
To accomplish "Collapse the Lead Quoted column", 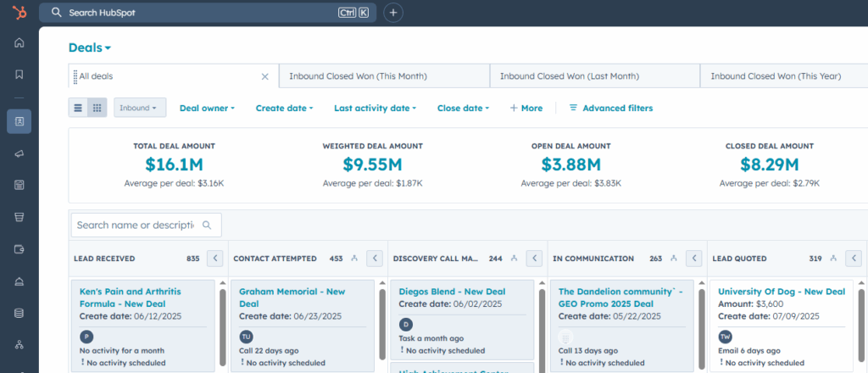I will click(853, 259).
